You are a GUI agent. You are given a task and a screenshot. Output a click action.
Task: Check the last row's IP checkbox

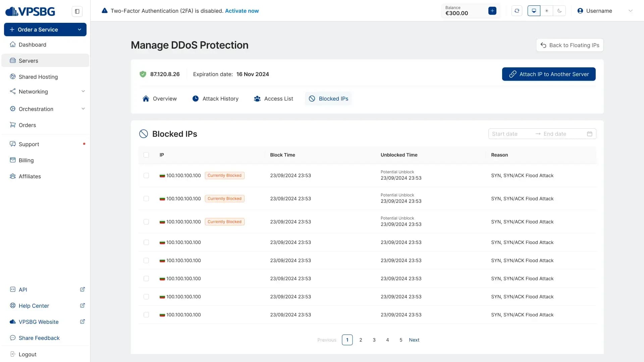pos(146,315)
